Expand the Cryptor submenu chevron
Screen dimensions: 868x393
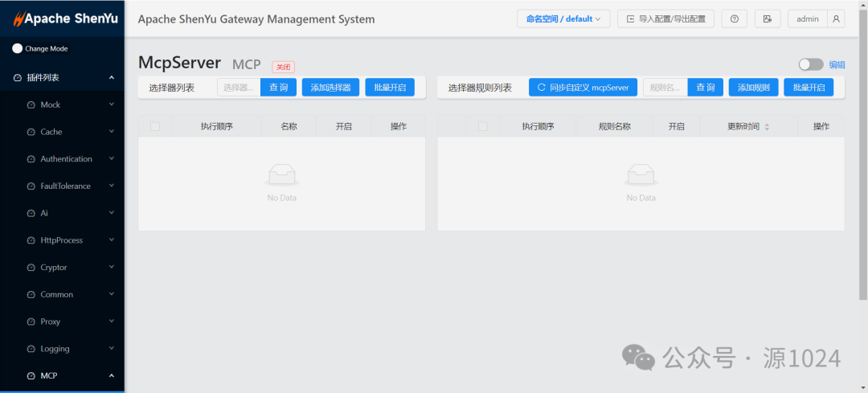(111, 267)
